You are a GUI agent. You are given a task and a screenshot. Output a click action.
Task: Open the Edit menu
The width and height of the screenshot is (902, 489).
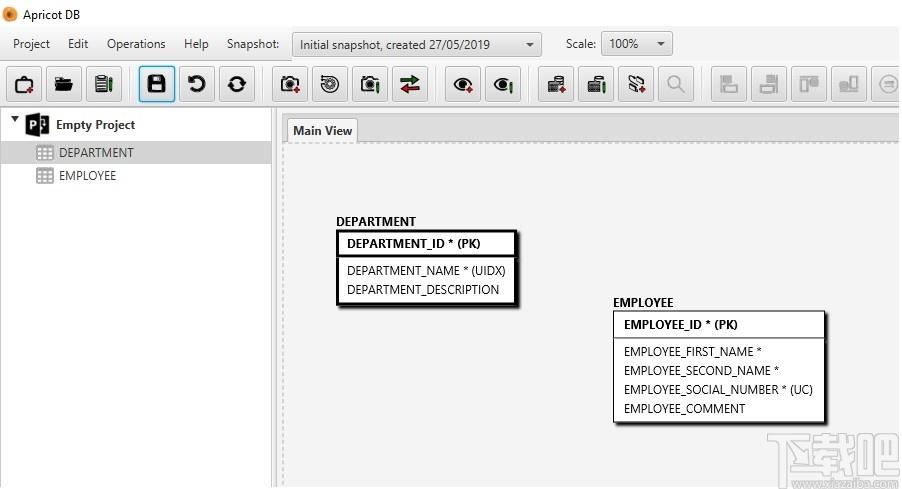pyautogui.click(x=78, y=44)
